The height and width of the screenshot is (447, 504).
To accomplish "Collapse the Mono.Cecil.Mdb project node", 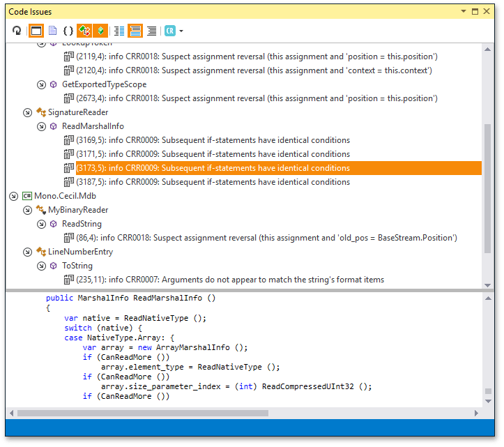I will [13, 196].
